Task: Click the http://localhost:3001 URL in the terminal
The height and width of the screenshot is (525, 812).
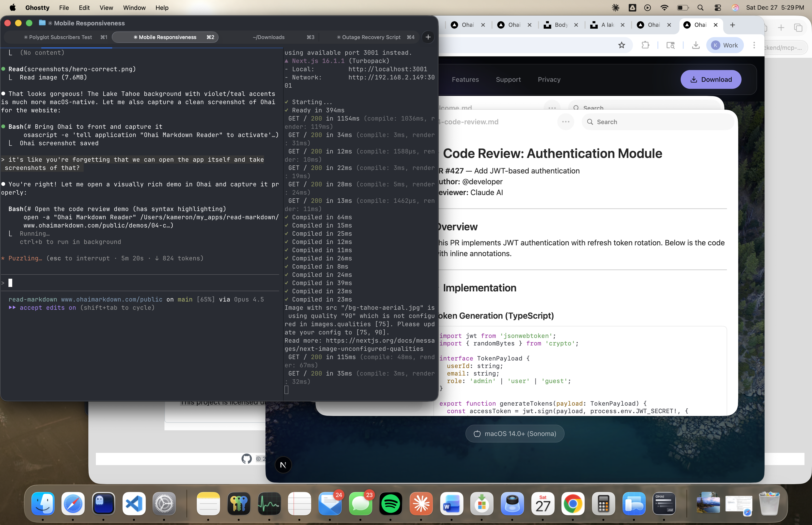Action: (x=387, y=69)
